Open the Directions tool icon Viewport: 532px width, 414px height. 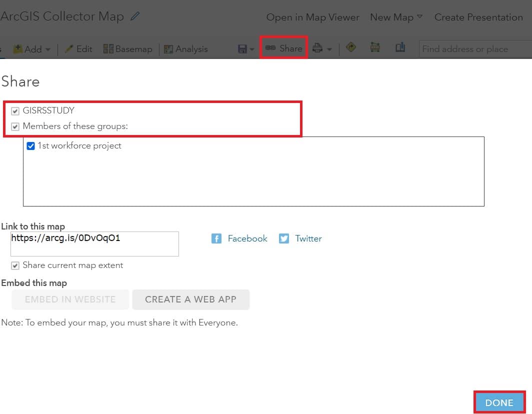click(x=350, y=47)
